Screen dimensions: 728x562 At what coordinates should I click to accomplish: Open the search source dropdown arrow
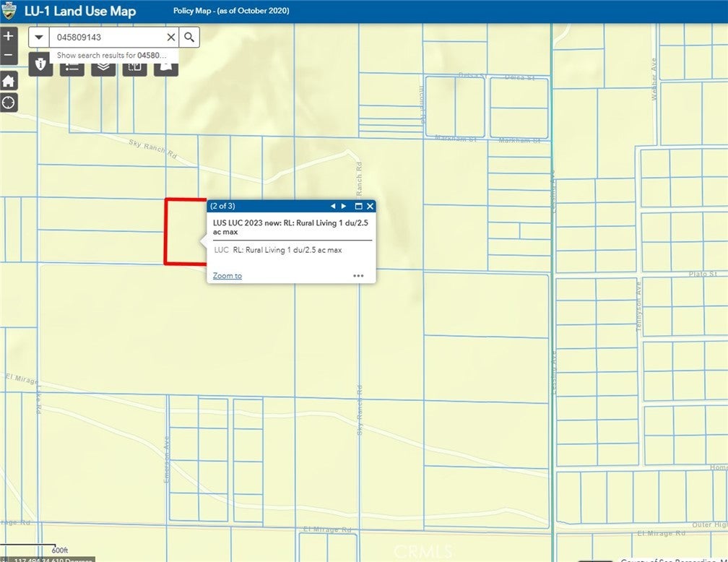click(39, 38)
